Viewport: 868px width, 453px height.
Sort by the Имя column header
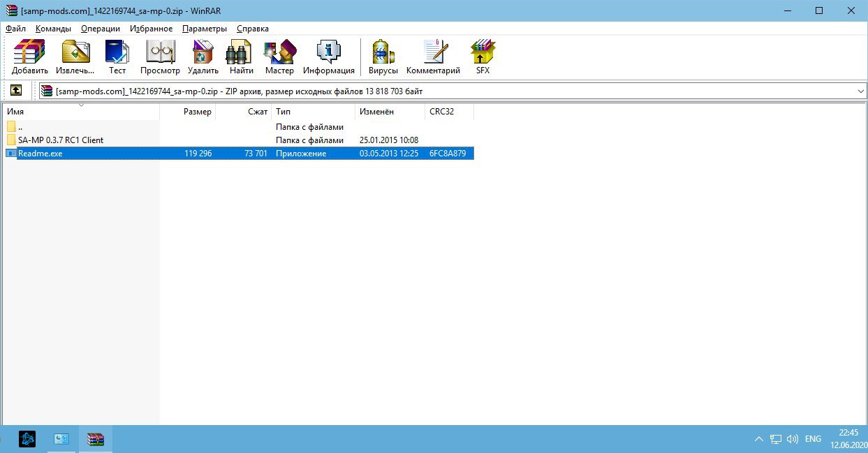point(82,112)
